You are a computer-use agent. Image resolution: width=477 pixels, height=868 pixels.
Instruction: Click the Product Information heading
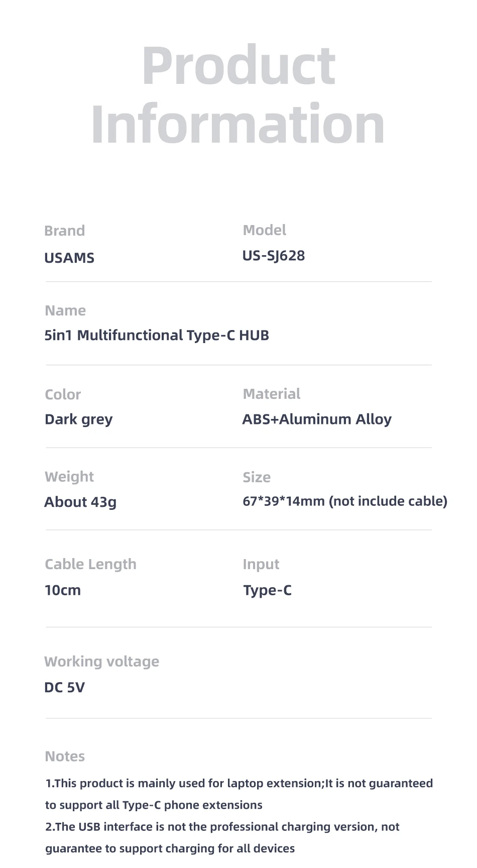(238, 95)
